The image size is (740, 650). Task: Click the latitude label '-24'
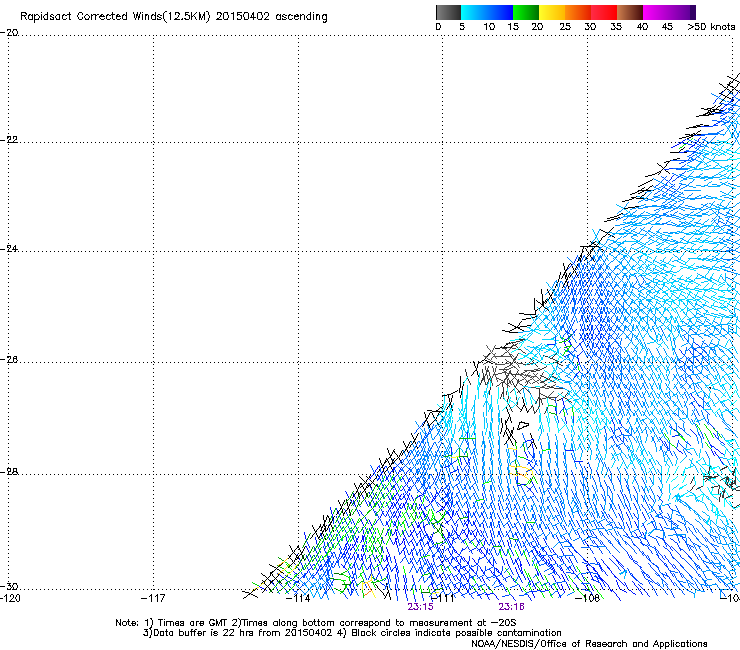tap(9, 249)
